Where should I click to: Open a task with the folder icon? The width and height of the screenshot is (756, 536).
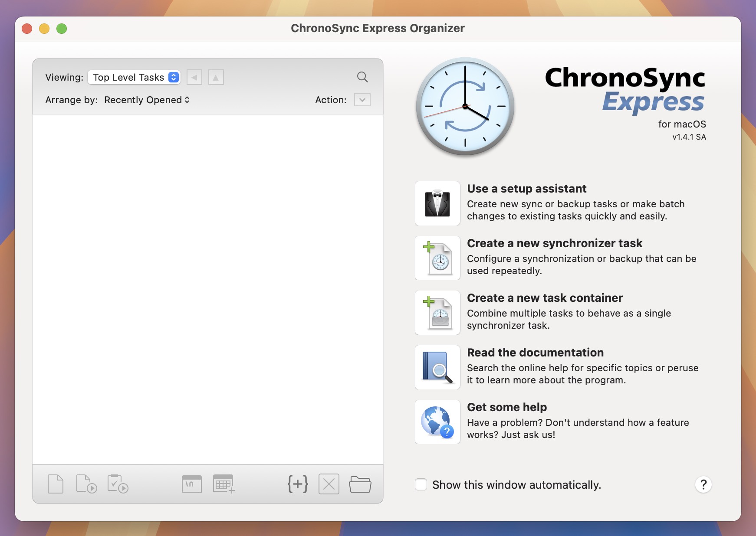[361, 484]
